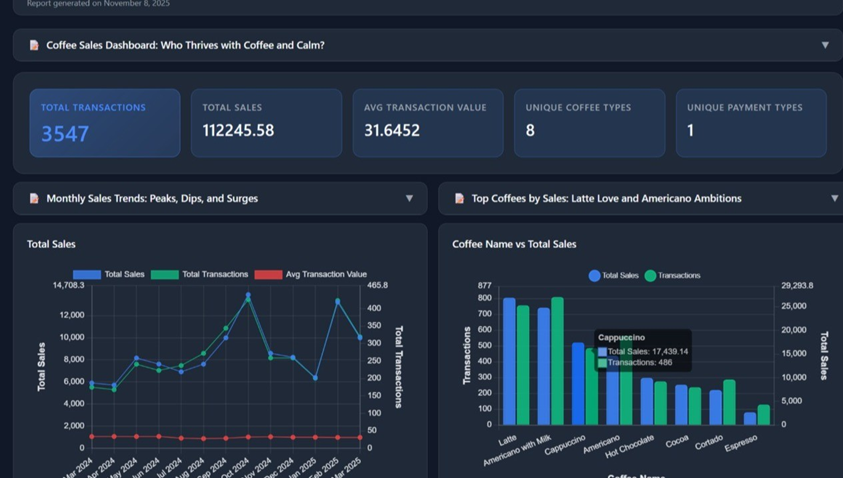The height and width of the screenshot is (478, 843).
Task: Click blue Total Sales circle in bar chart legend
Action: click(594, 275)
